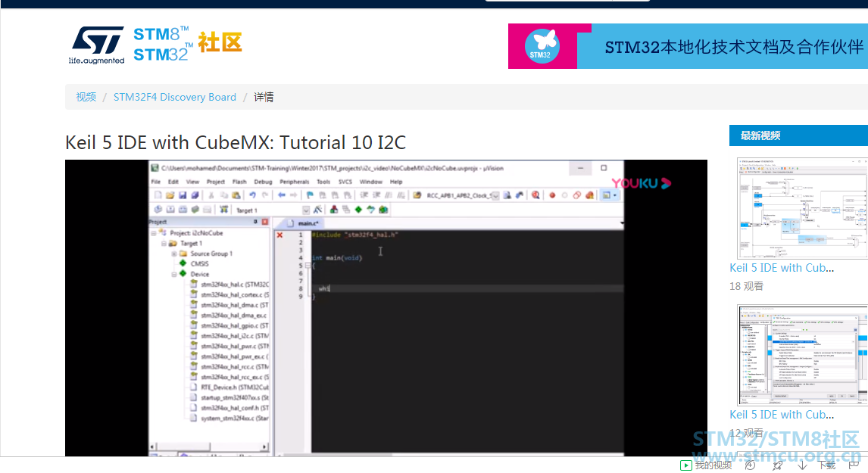868x473 pixels.
Task: Click the clock diagram video thumbnail
Action: (802, 208)
